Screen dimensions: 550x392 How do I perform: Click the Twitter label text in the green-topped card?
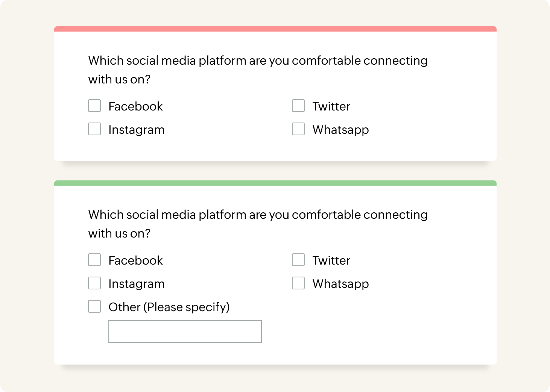[331, 260]
